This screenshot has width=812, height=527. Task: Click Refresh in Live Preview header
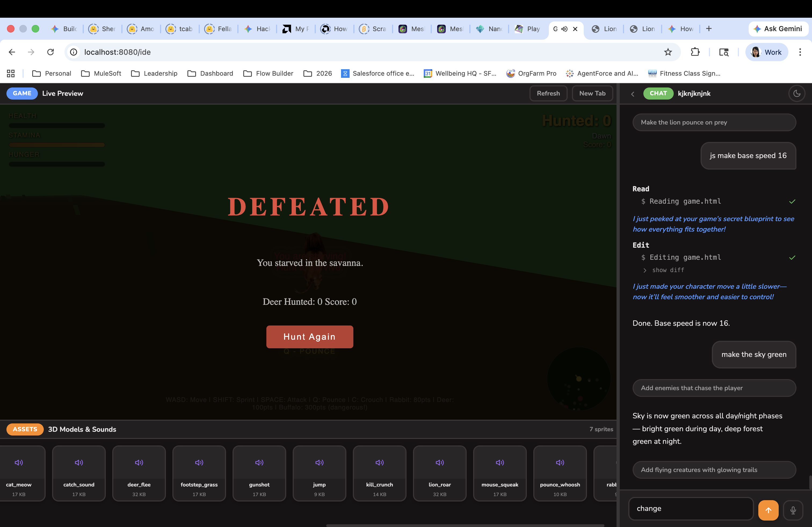pos(548,93)
